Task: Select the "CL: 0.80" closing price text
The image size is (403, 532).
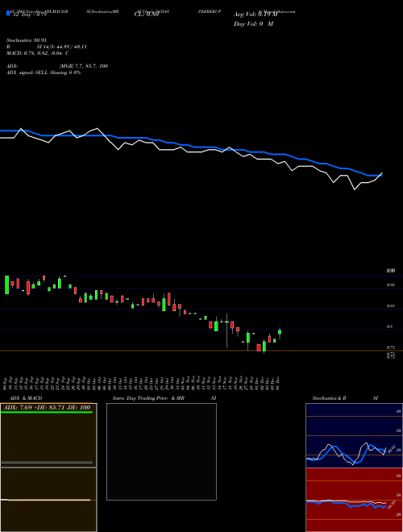Action: pos(147,15)
